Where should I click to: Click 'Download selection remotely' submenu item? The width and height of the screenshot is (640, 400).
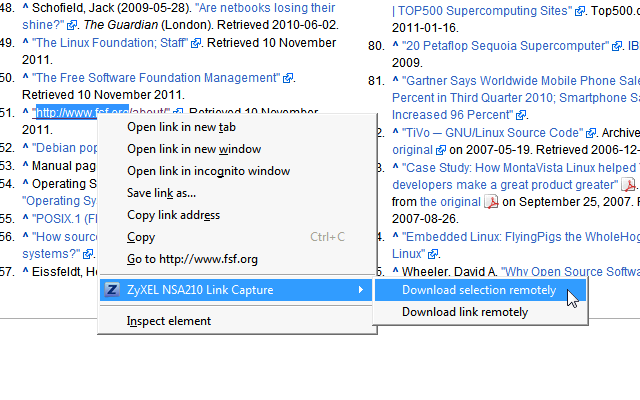[480, 290]
